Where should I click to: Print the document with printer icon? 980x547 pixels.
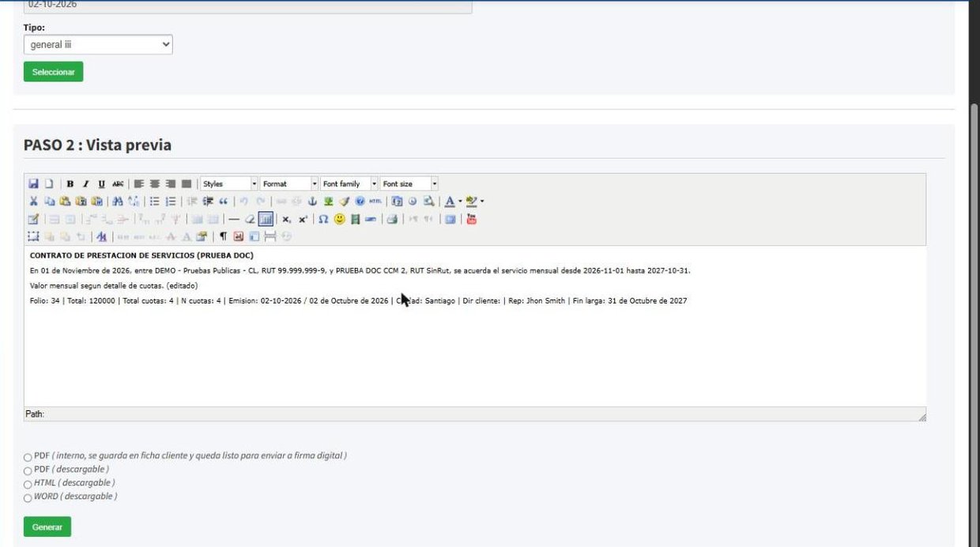pyautogui.click(x=392, y=219)
